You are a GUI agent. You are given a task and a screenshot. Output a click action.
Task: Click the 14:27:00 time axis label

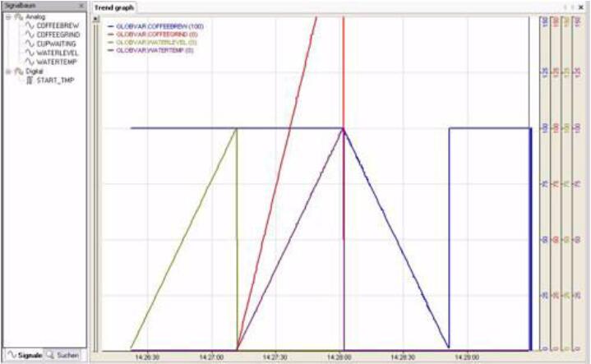click(211, 357)
